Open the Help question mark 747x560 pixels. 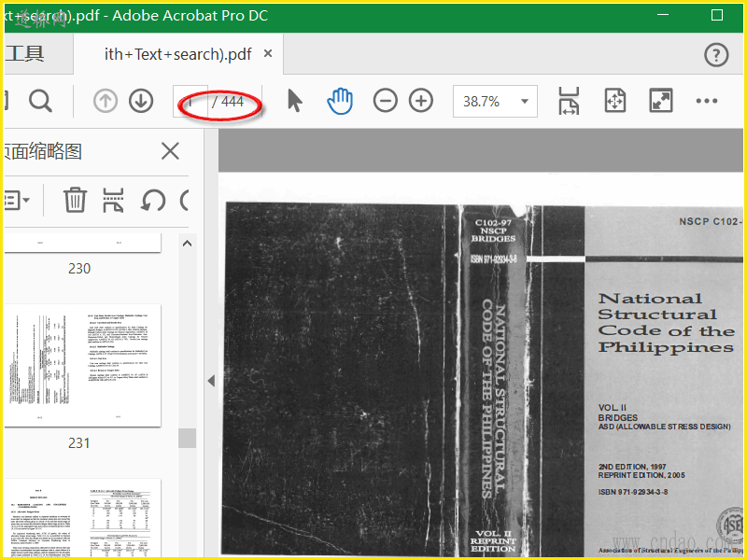click(716, 55)
